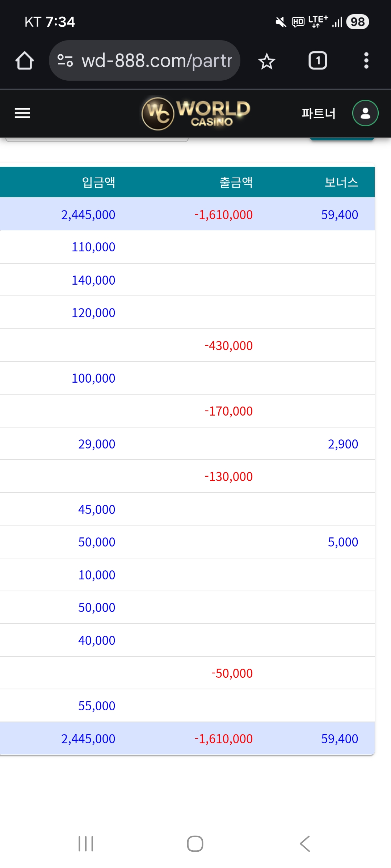Screen dimensions: 391x868
Task: Open the tab switcher button
Action: (x=318, y=60)
